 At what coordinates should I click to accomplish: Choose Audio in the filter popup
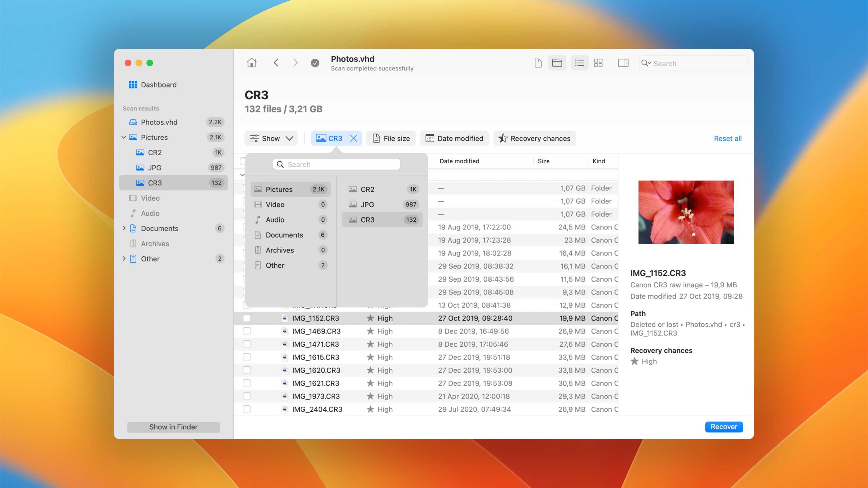tap(291, 220)
